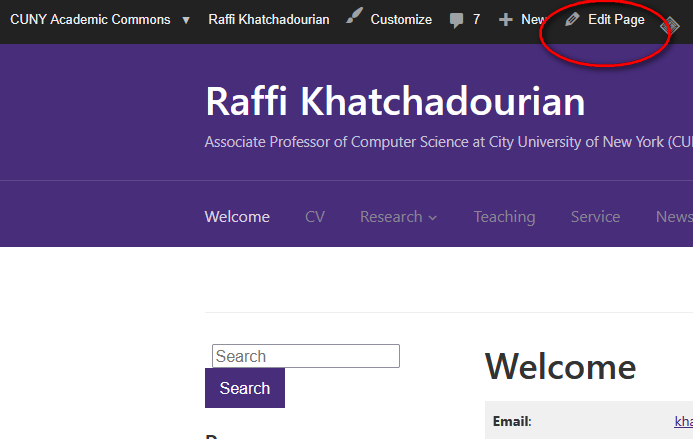
Task: Expand the Research submenu chevron
Action: (432, 217)
